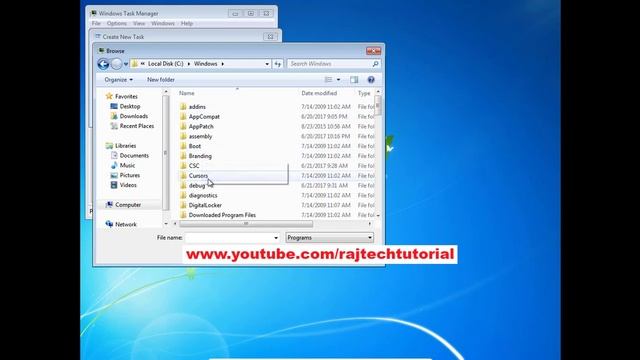Select the Boot folder icon
640x360 pixels.
[183, 146]
